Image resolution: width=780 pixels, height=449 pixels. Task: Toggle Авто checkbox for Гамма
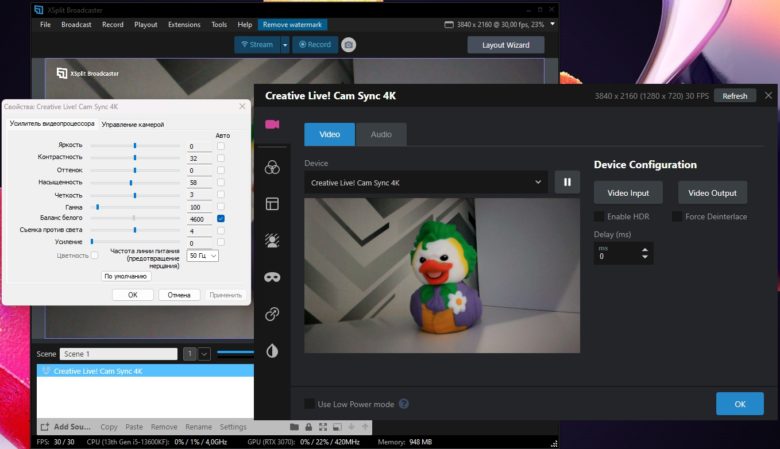(x=221, y=206)
